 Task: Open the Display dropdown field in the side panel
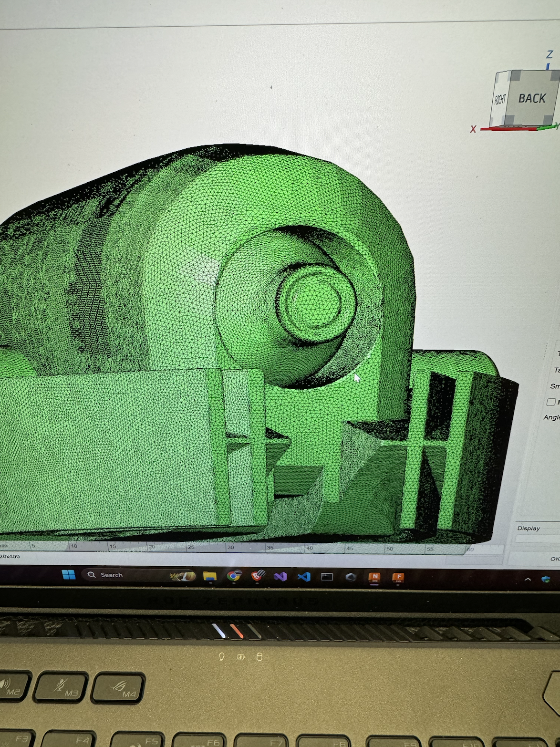coord(538,539)
